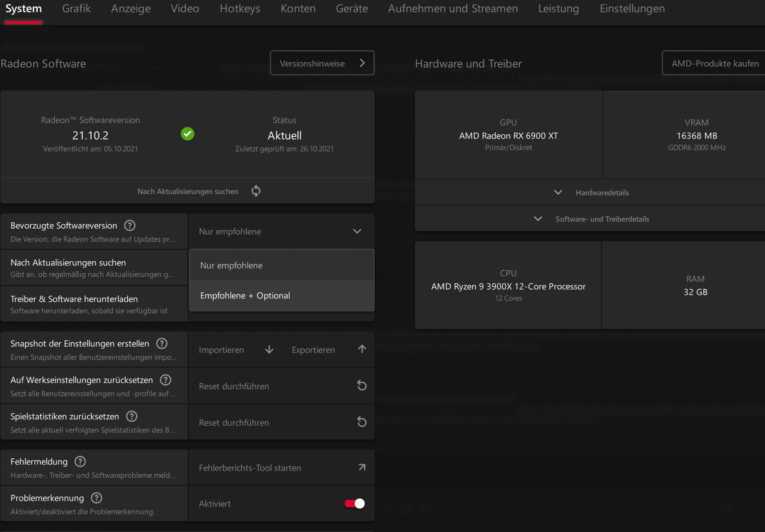This screenshot has width=765, height=532.
Task: Open Versionshinweise release notes button
Action: tap(322, 63)
